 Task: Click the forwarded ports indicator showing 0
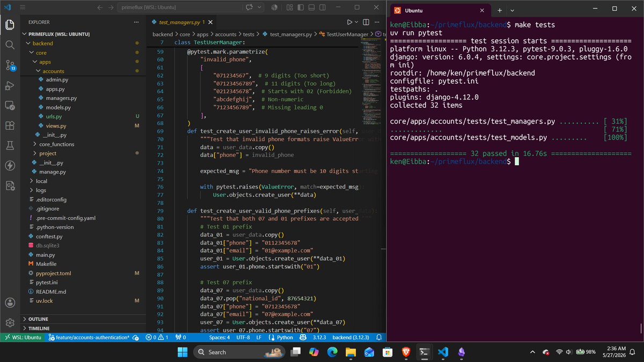(x=180, y=337)
